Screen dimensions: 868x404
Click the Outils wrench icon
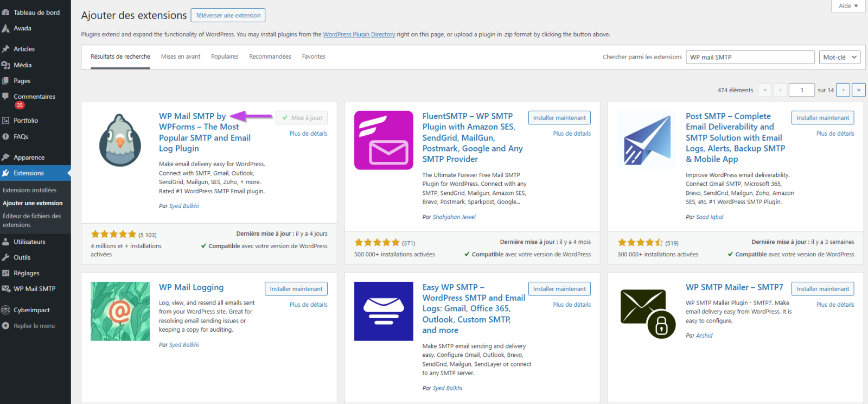[x=6, y=257]
